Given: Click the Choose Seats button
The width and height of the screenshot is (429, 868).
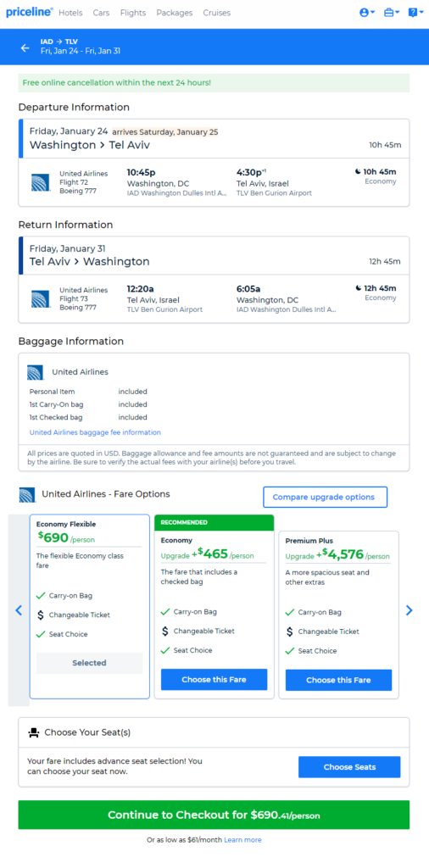Looking at the screenshot, I should [x=349, y=767].
